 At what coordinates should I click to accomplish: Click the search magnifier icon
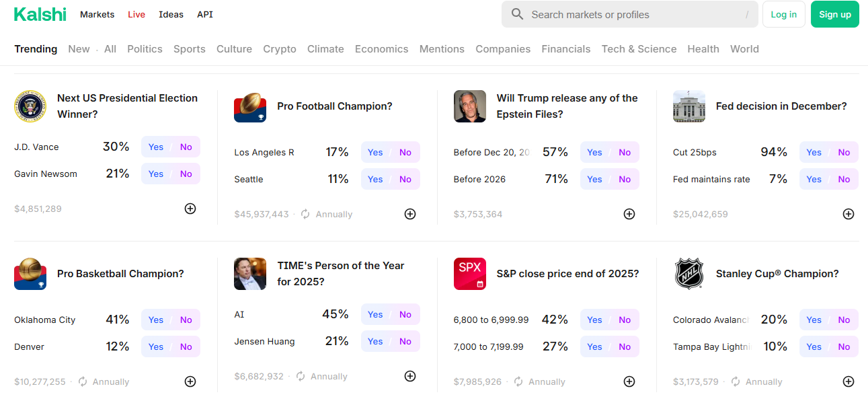[x=517, y=14]
